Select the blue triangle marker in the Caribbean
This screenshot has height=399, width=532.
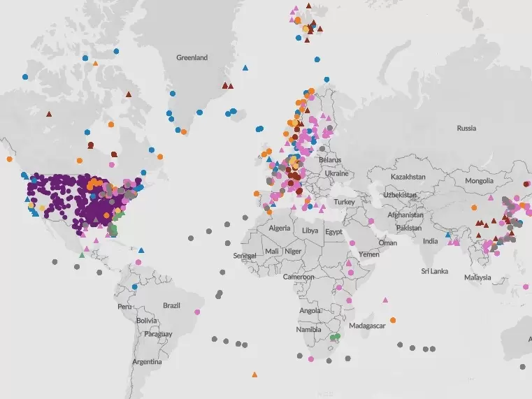point(141,249)
